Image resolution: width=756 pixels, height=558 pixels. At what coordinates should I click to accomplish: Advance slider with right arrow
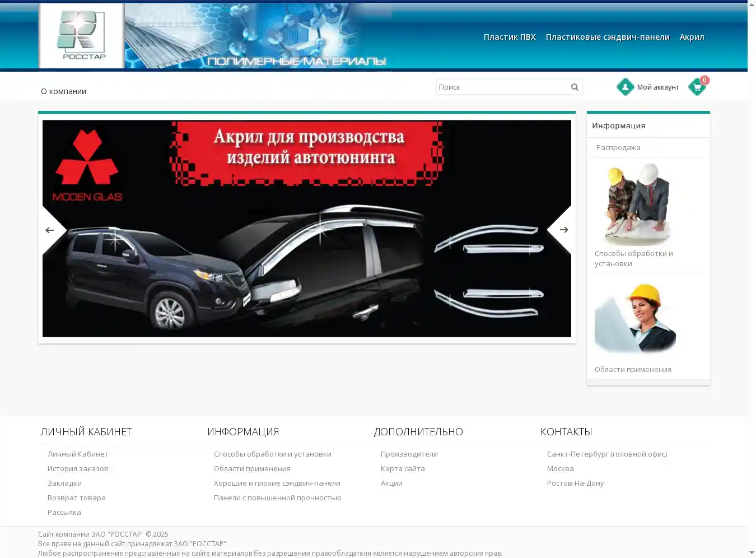tap(563, 230)
